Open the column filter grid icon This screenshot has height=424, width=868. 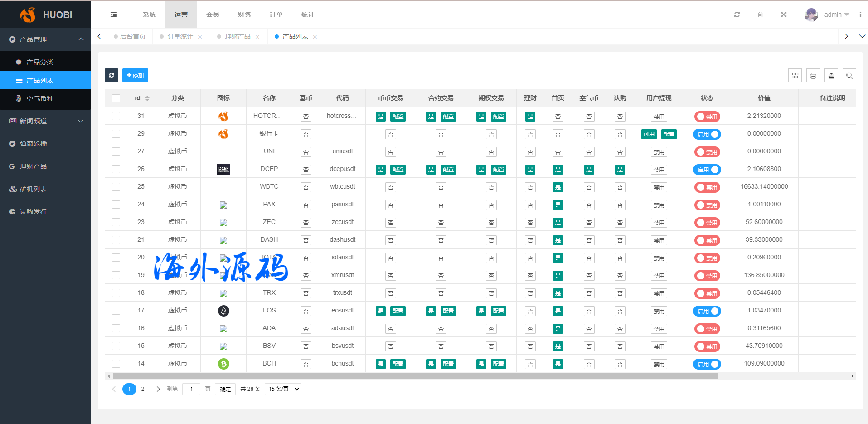pos(795,76)
